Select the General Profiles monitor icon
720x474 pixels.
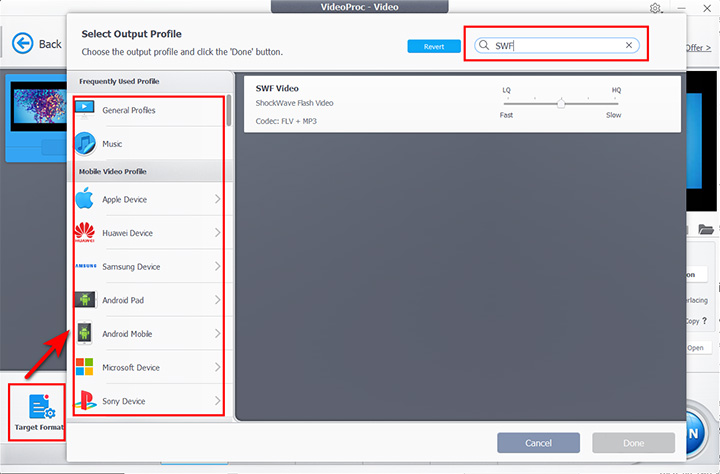point(85,109)
